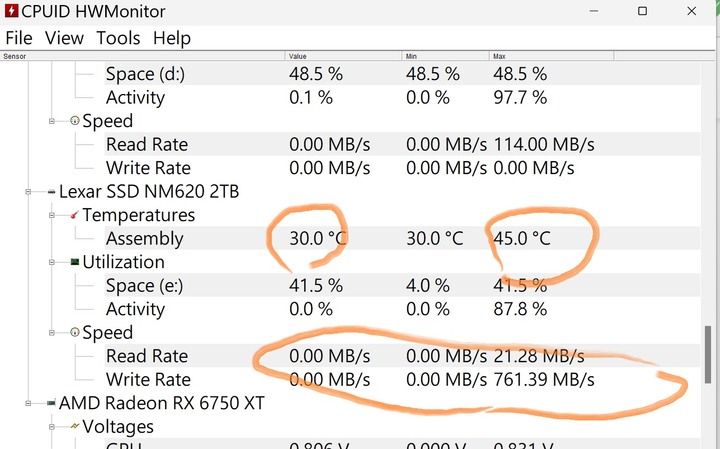Click the AMD Radeon RX 6750 XT card icon
The image size is (720, 449).
tap(51, 403)
